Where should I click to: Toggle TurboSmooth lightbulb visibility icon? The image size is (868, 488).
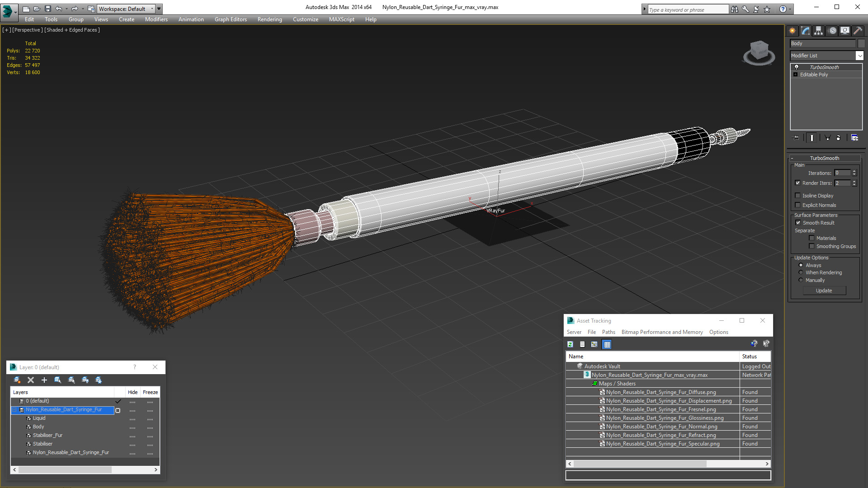pyautogui.click(x=797, y=67)
